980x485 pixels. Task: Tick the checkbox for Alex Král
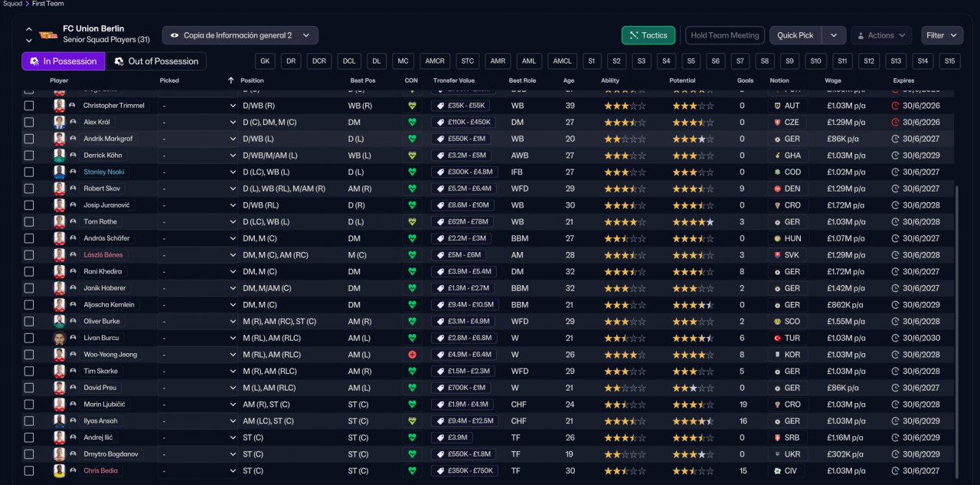(x=29, y=122)
